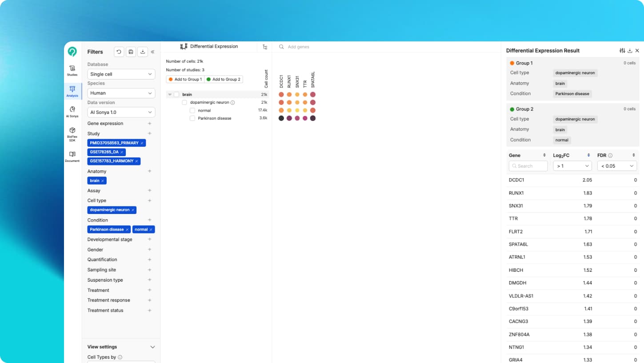
Task: Save filters using the save icon
Action: coord(131,52)
